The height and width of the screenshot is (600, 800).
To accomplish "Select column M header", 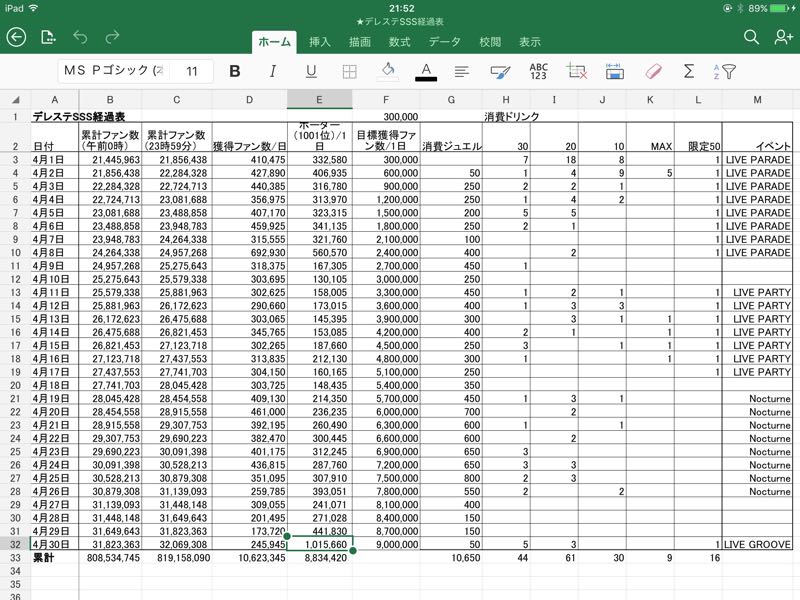I will [758, 100].
